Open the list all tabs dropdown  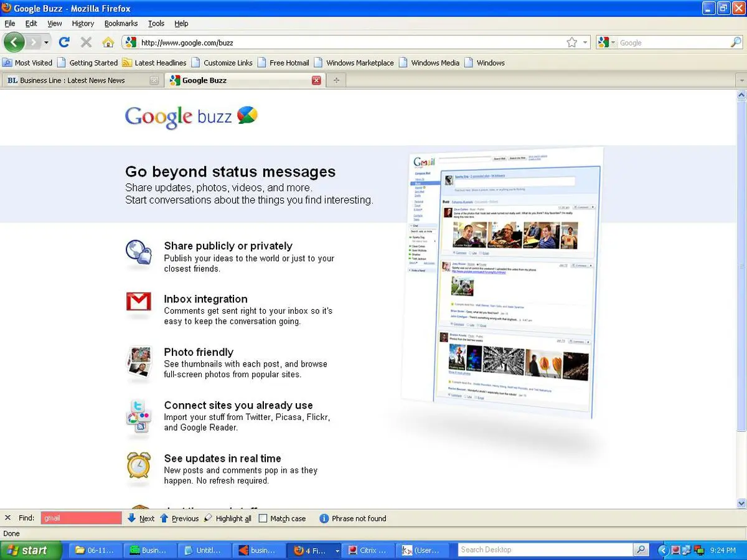[740, 80]
